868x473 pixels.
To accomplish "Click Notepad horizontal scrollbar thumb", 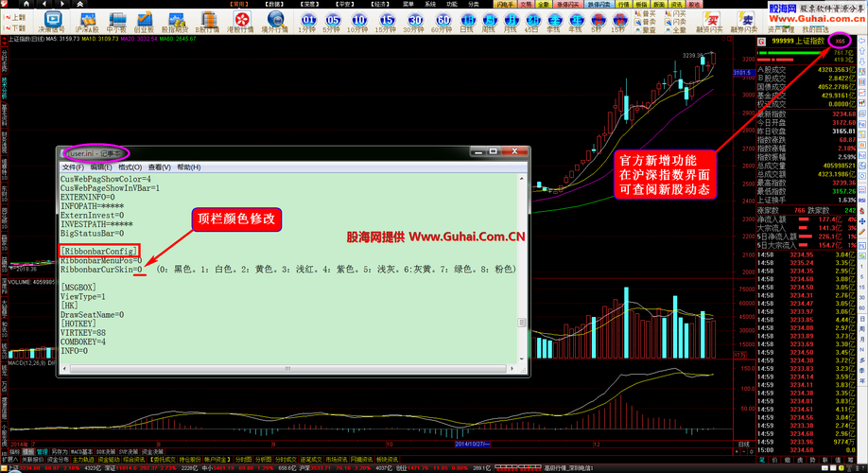I will [287, 368].
